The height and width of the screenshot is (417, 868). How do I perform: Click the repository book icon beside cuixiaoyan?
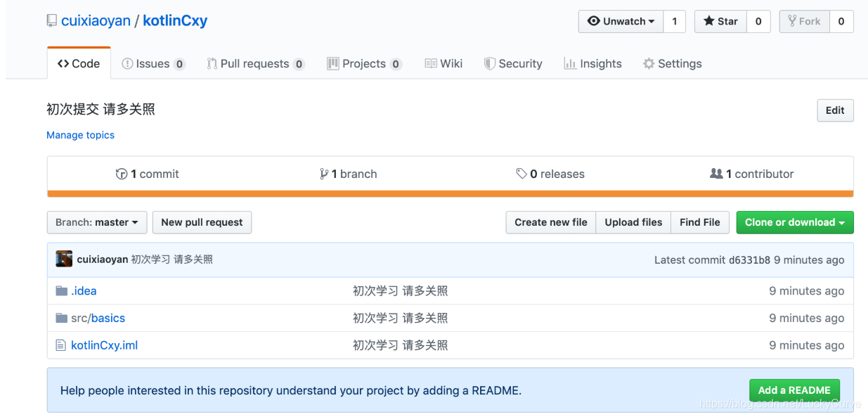coord(51,21)
